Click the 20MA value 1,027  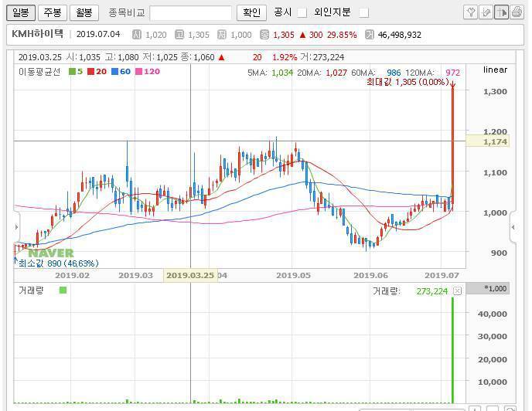point(336,73)
